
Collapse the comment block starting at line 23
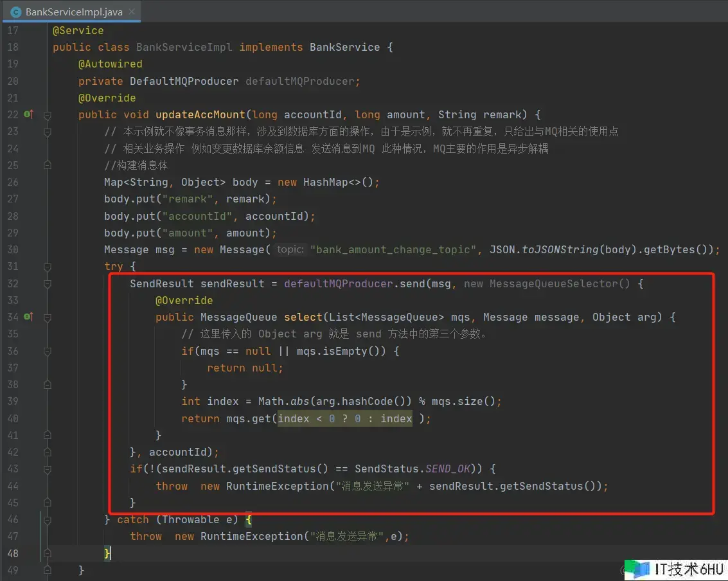coord(48,132)
